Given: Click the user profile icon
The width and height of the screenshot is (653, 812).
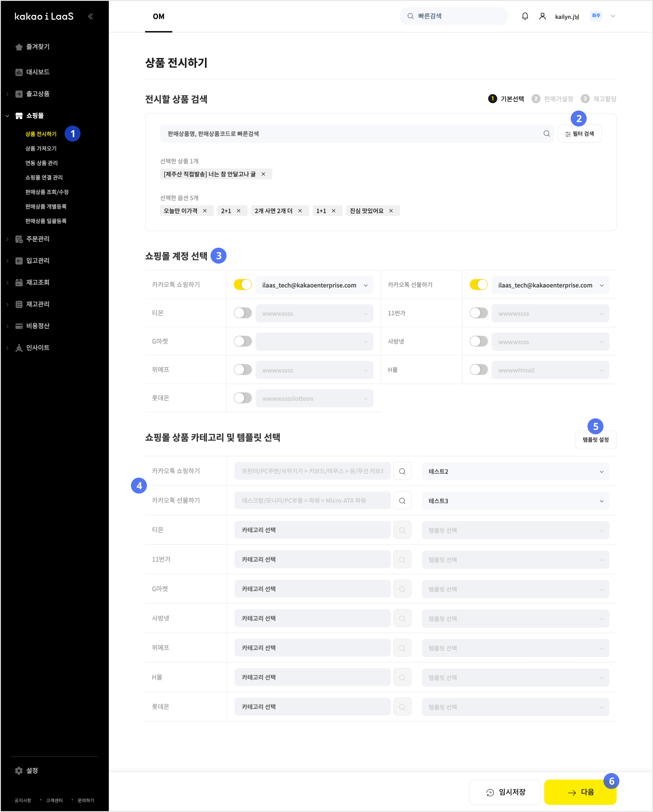Looking at the screenshot, I should tap(542, 16).
